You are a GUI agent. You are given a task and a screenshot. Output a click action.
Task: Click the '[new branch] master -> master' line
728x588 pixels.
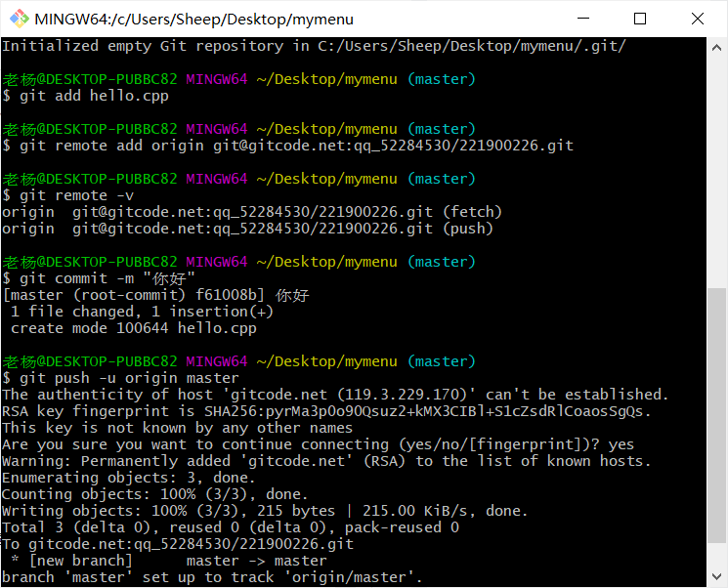click(x=169, y=561)
